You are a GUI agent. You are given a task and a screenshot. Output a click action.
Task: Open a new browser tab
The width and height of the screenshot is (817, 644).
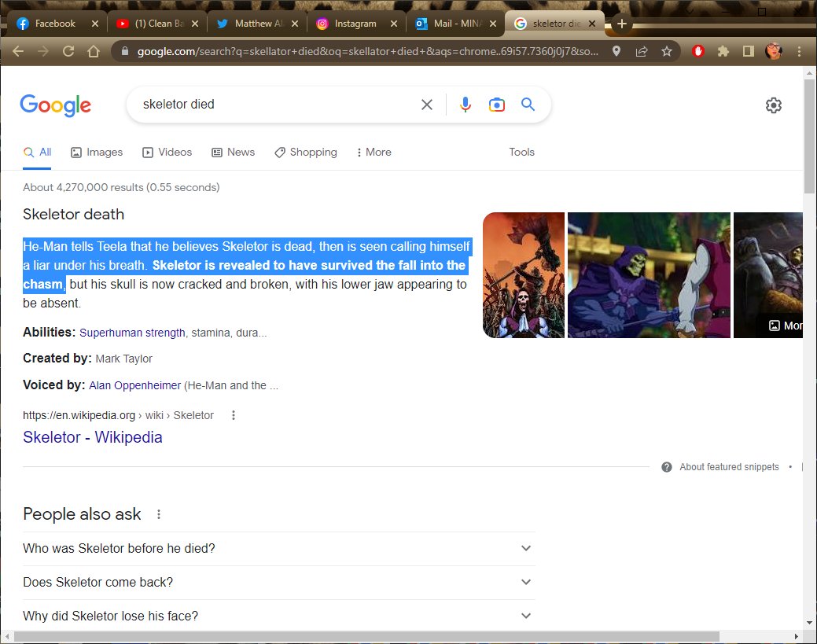622,24
